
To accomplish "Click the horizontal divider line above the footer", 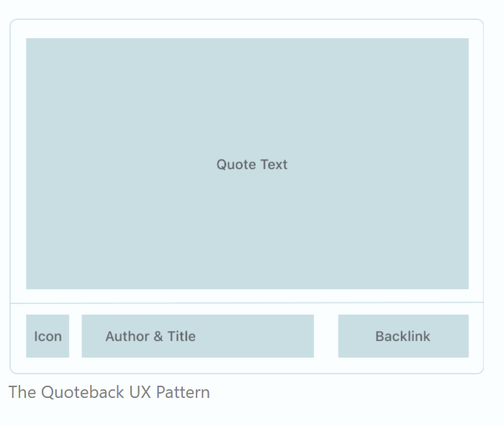I will pos(247,303).
